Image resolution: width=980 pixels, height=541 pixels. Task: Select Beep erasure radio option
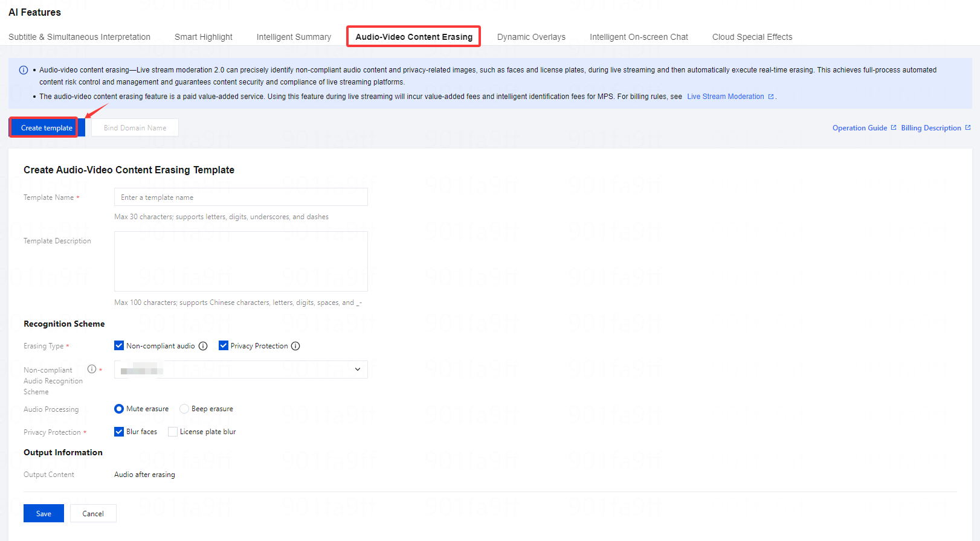(184, 409)
